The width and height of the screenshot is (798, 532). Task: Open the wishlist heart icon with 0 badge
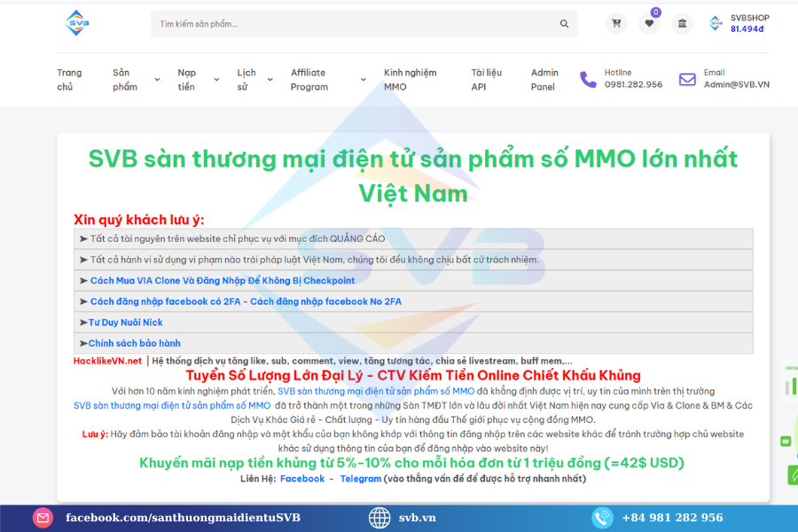pyautogui.click(x=649, y=23)
